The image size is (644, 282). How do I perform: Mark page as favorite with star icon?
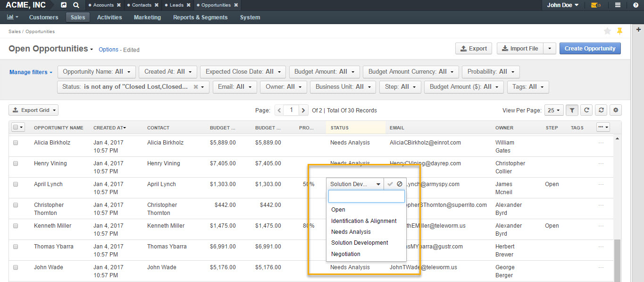click(607, 31)
